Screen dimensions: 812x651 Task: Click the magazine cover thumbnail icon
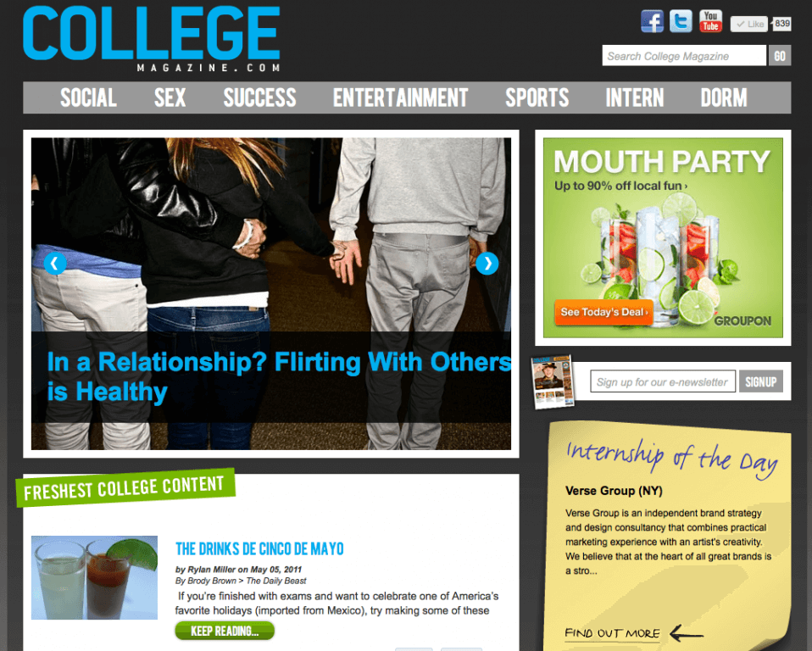pos(553,381)
